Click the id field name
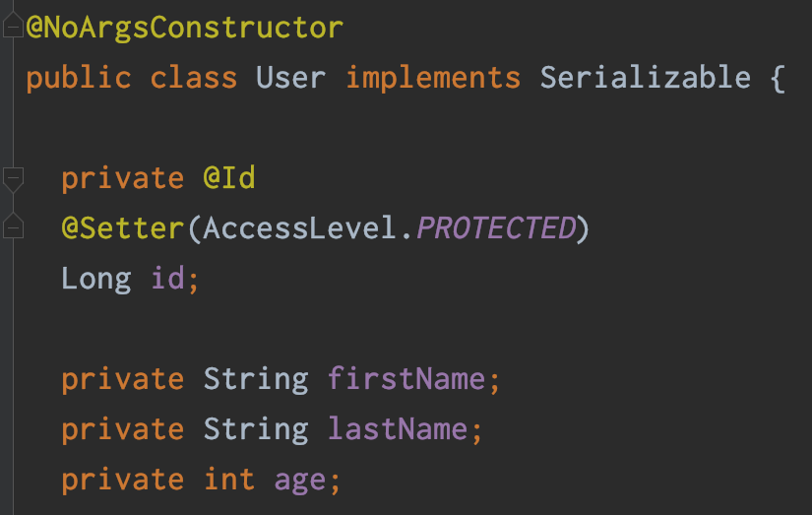The width and height of the screenshot is (812, 515). coord(167,279)
